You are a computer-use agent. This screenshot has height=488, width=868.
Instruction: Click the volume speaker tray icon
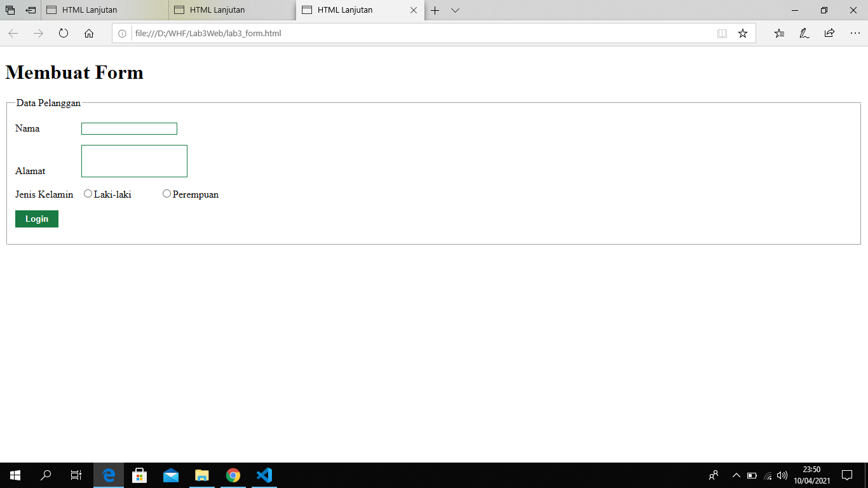tap(782, 475)
